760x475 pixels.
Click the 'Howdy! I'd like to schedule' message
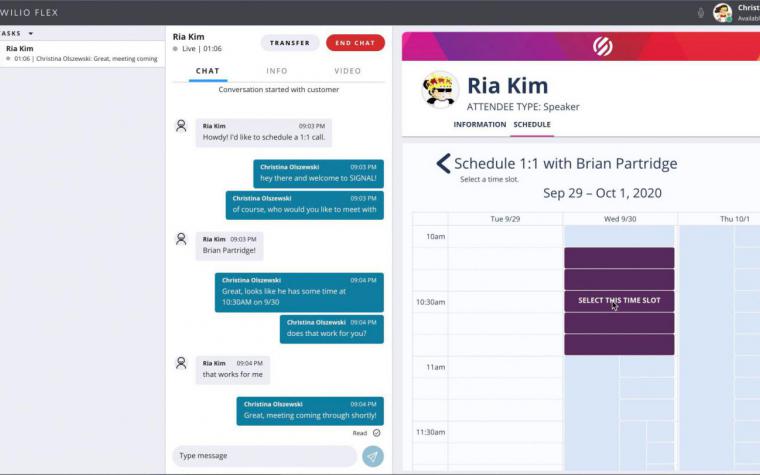click(264, 132)
